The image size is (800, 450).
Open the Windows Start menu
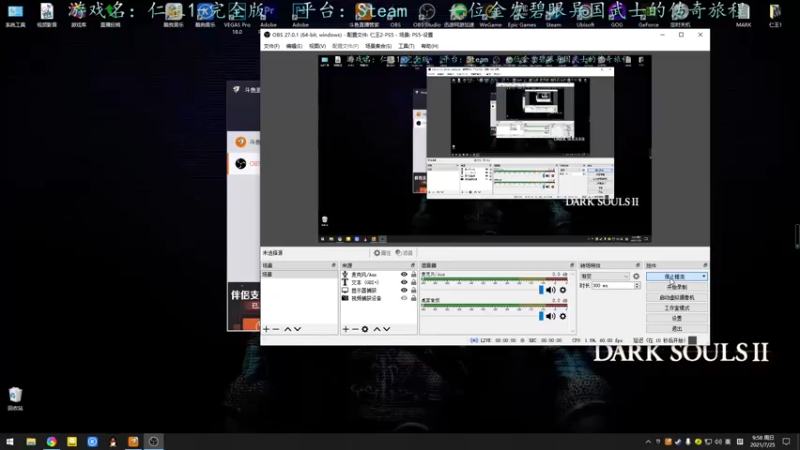[10, 442]
